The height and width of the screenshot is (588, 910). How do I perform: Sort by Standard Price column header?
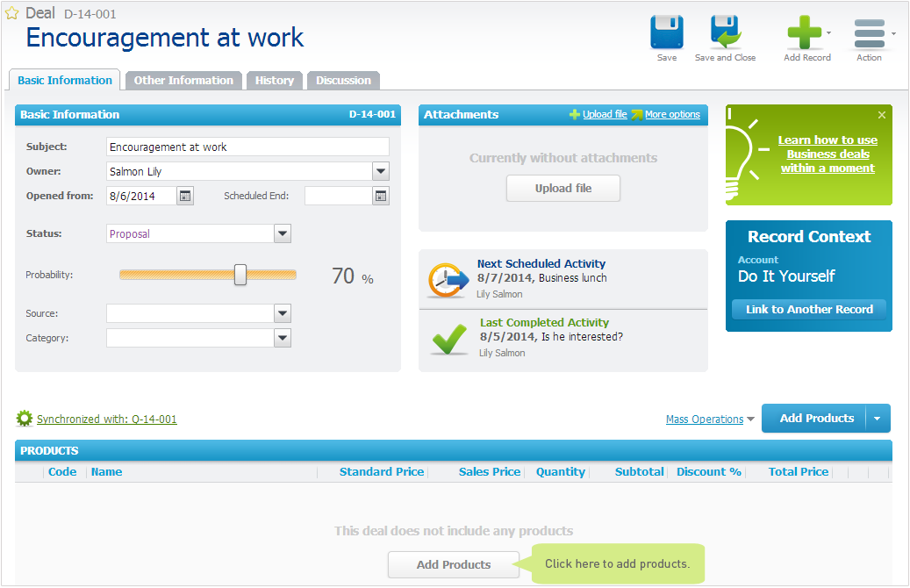(382, 472)
